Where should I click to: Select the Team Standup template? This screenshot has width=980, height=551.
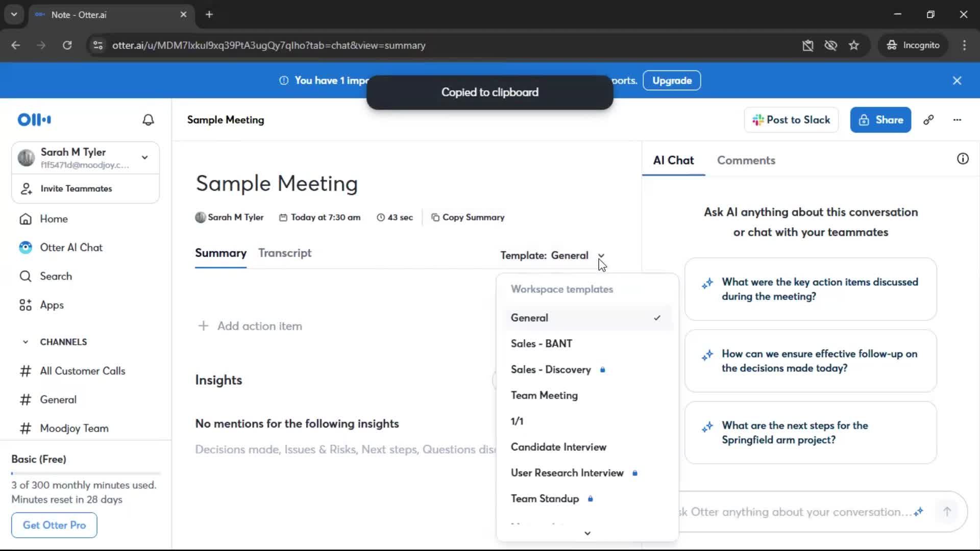tap(587, 499)
